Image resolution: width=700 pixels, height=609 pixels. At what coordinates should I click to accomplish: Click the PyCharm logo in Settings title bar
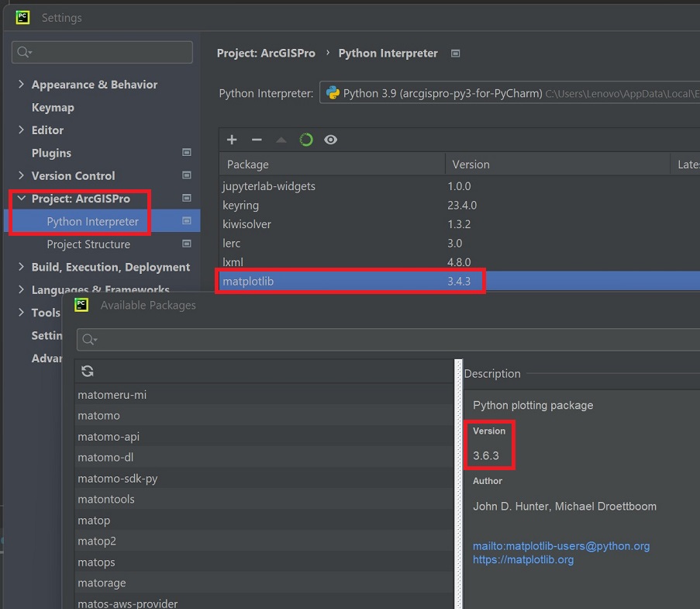point(22,17)
